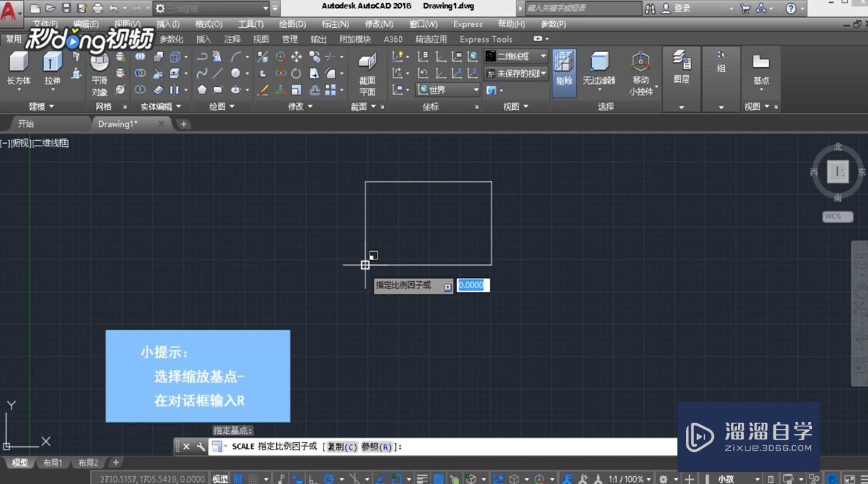Select the Move tool in Modify panel
This screenshot has height=484, width=868.
pos(296,56)
